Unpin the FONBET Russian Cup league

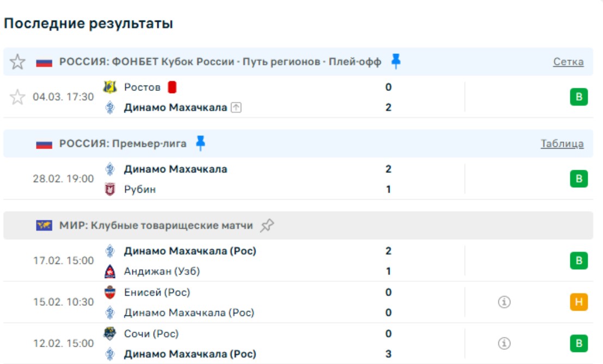396,61
